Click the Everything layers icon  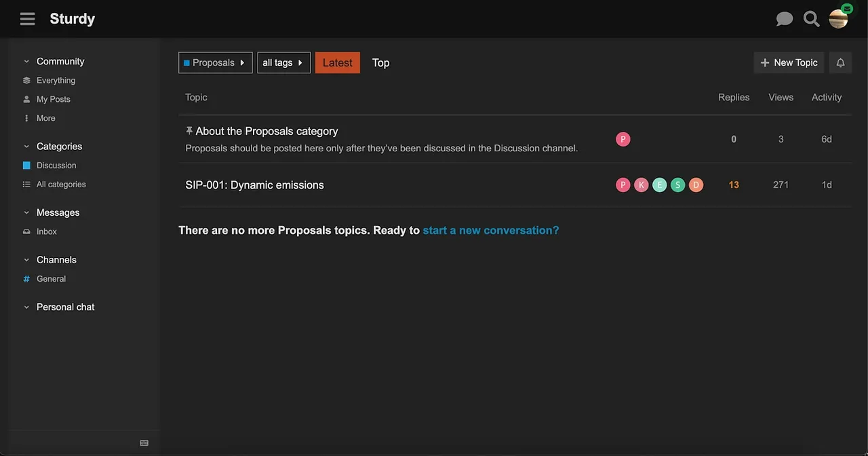tap(26, 80)
